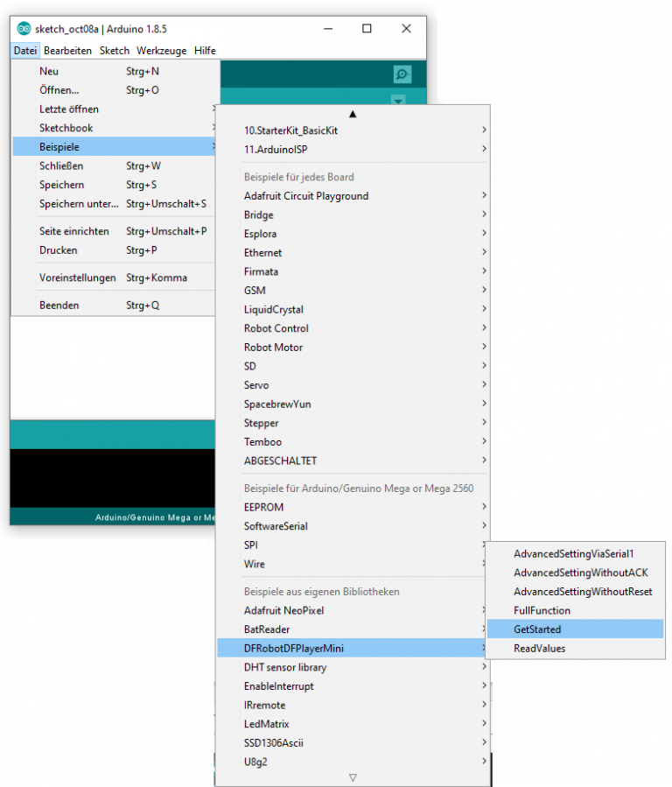Image resolution: width=672 pixels, height=787 pixels.
Task: Choose Seite einrichten
Action: tap(115, 231)
